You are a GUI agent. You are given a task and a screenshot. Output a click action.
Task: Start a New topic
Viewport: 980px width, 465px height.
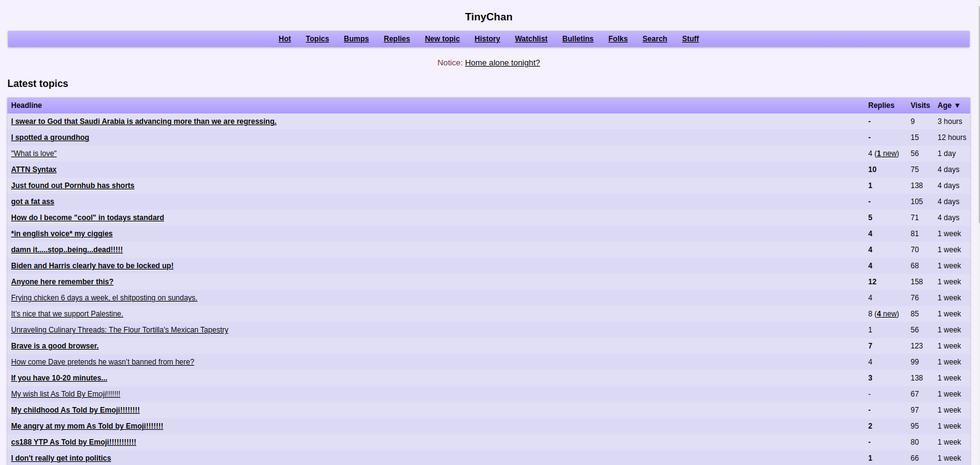coord(442,39)
